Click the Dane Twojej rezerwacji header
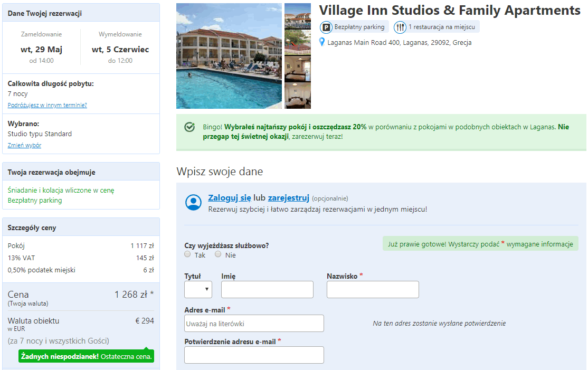 (81, 13)
